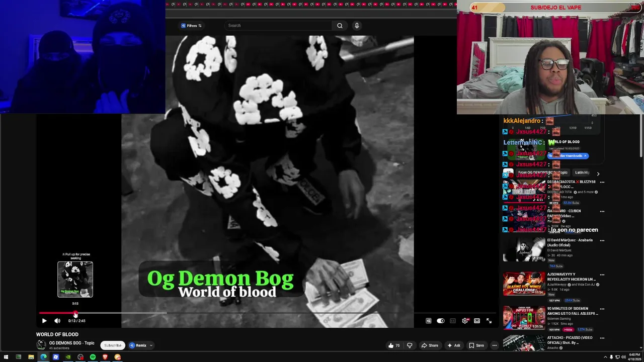Viewport: 644px width, 362px height.
Task: Enter fullscreen mode
Action: (489, 321)
